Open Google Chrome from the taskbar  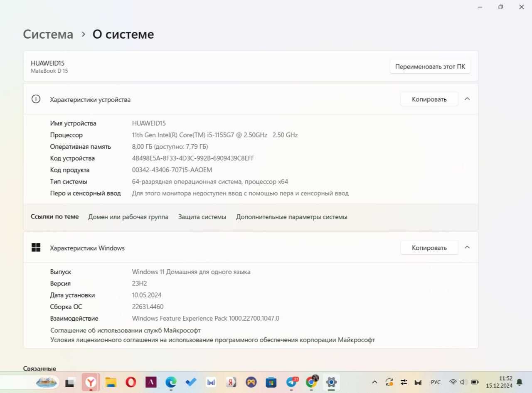311,382
